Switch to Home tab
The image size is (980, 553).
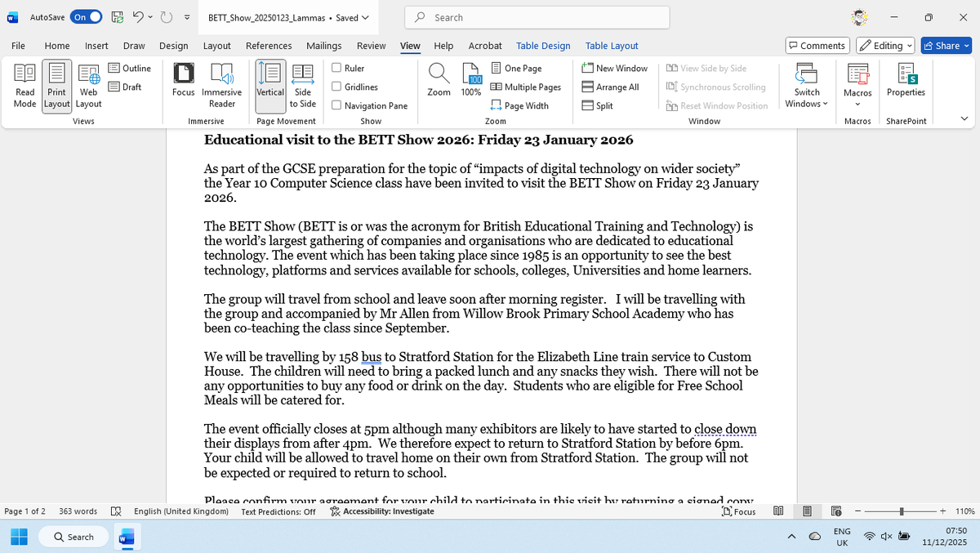coord(57,46)
